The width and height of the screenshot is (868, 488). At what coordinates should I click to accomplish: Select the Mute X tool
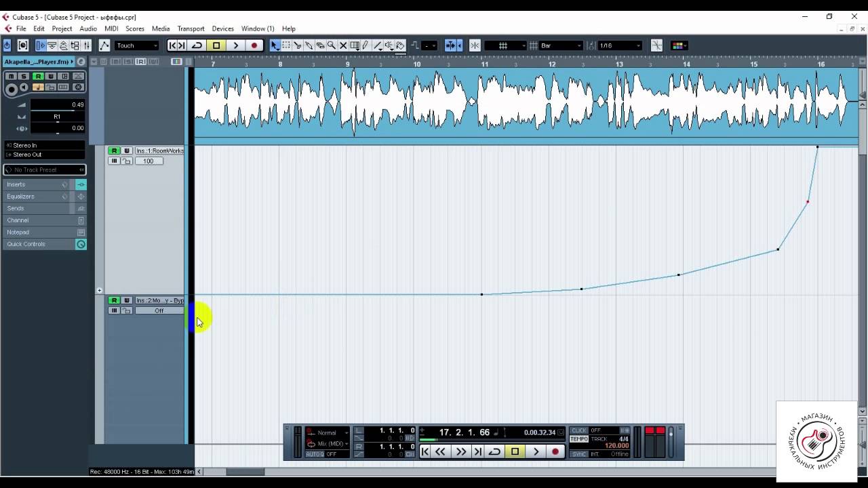(x=343, y=45)
